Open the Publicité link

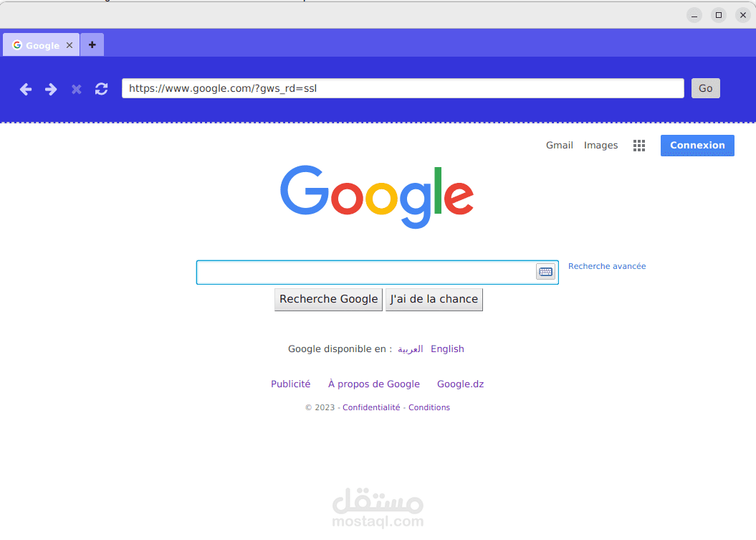[291, 384]
